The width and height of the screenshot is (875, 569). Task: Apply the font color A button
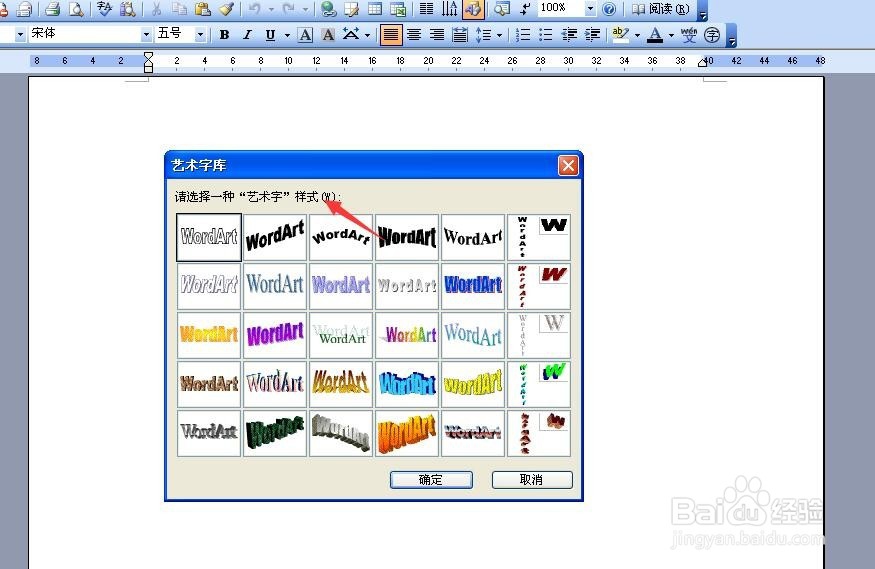[655, 35]
